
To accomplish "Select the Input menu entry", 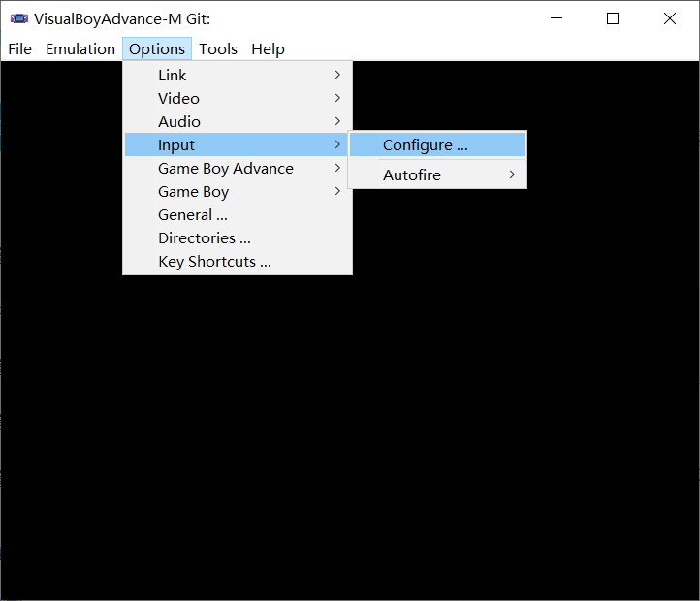I will pyautogui.click(x=238, y=144).
